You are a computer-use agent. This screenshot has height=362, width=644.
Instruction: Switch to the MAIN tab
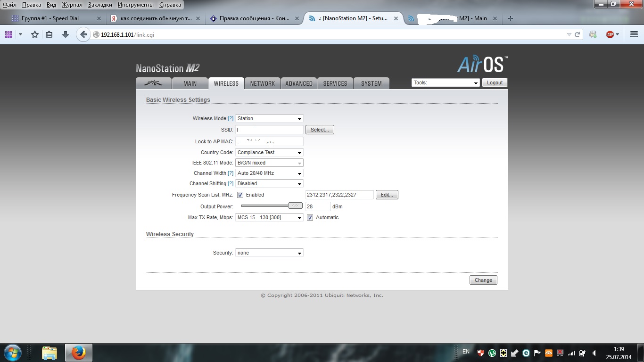click(x=190, y=83)
